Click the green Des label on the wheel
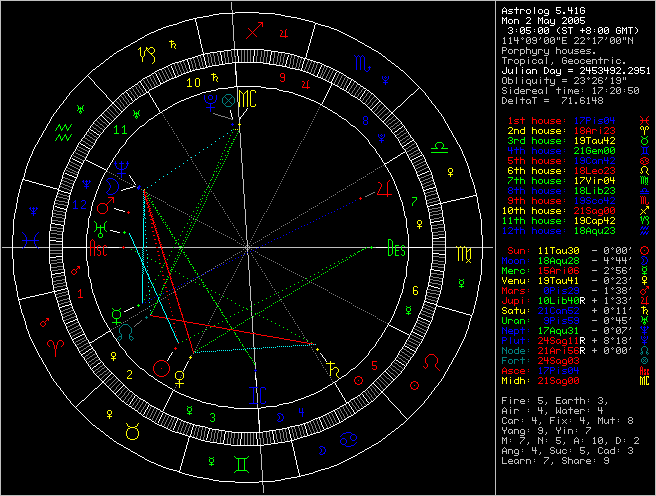656x496 pixels. (396, 250)
